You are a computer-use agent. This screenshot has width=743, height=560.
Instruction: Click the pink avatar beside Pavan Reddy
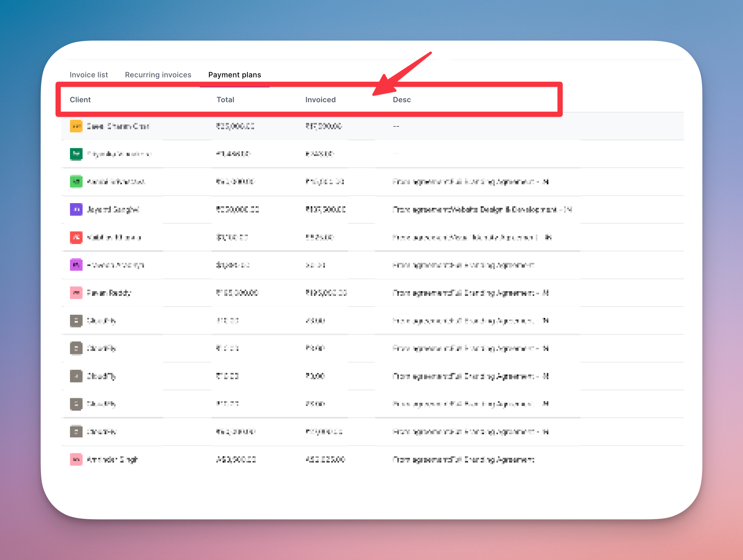point(76,293)
